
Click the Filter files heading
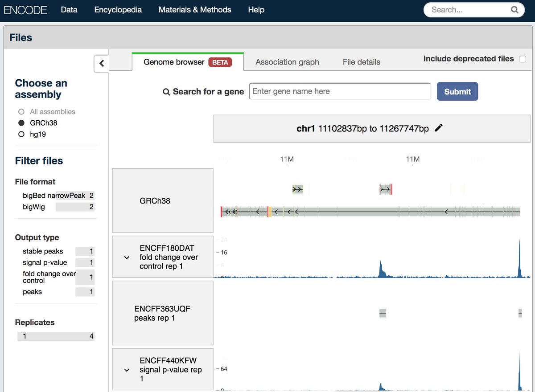(39, 161)
